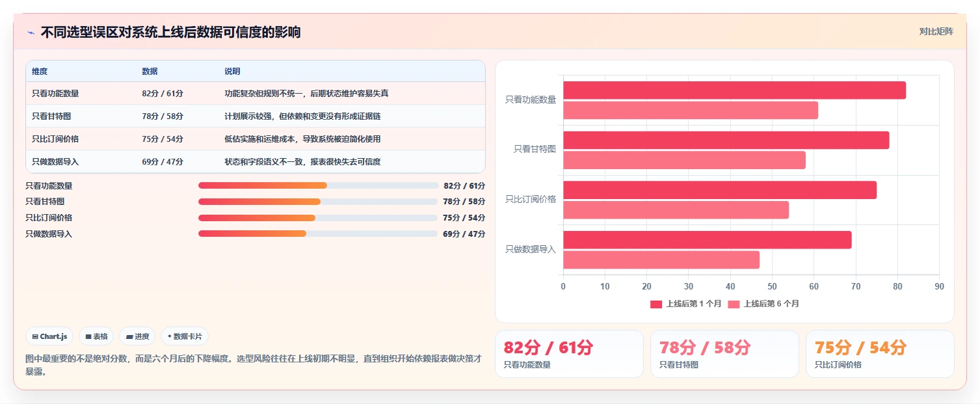Select the 只看甘特图 cell in the table

[51, 116]
